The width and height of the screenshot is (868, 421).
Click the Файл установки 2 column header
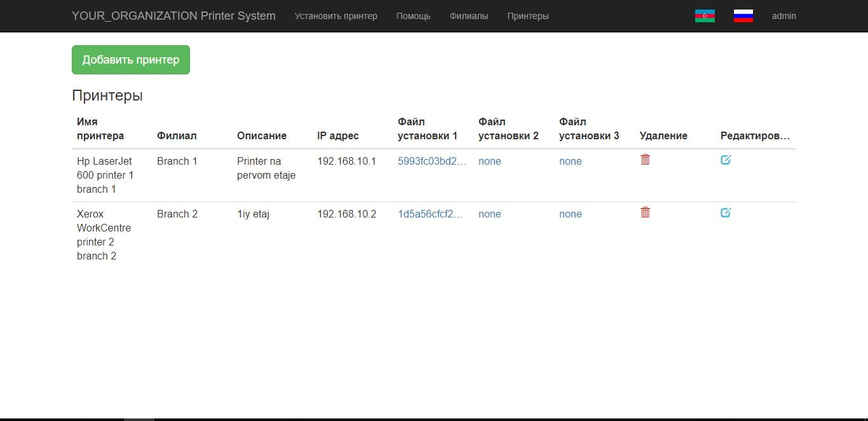508,128
